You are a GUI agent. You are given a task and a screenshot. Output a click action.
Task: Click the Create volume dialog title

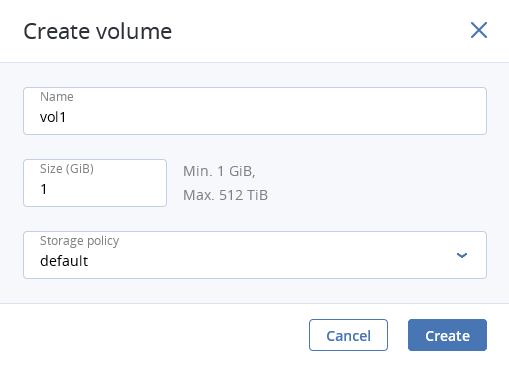point(98,31)
